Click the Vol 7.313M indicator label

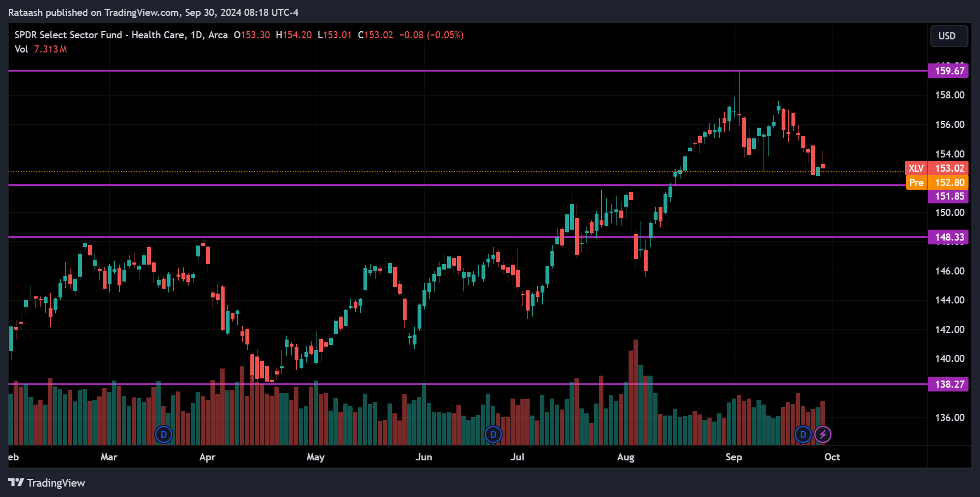pos(40,49)
